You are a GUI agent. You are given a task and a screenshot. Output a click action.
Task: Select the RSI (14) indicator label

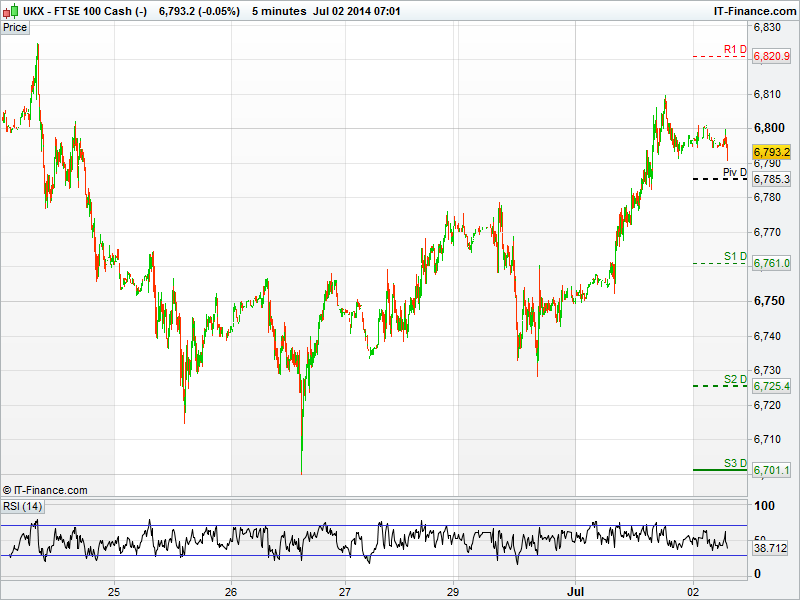[x=22, y=506]
